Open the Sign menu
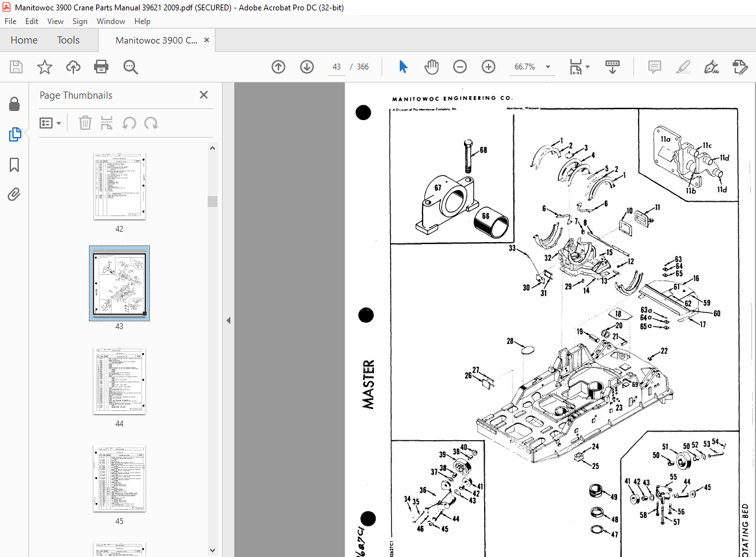 coord(80,21)
